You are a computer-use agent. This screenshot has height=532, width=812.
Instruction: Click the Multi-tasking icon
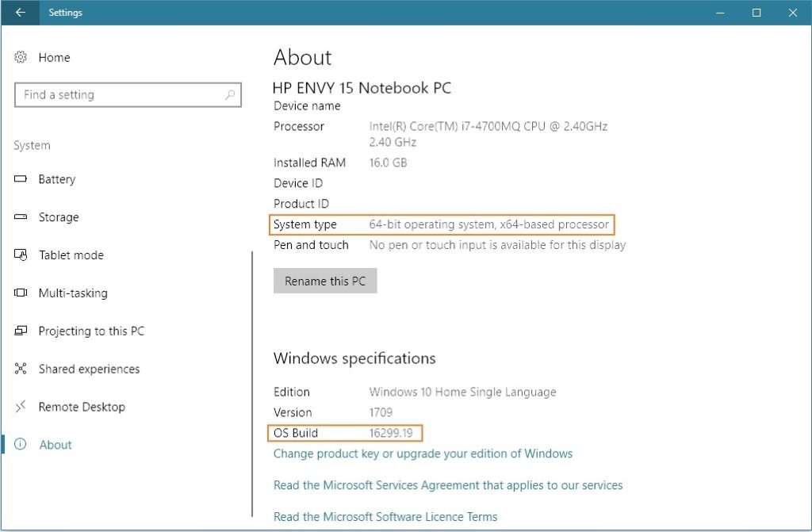[x=20, y=293]
